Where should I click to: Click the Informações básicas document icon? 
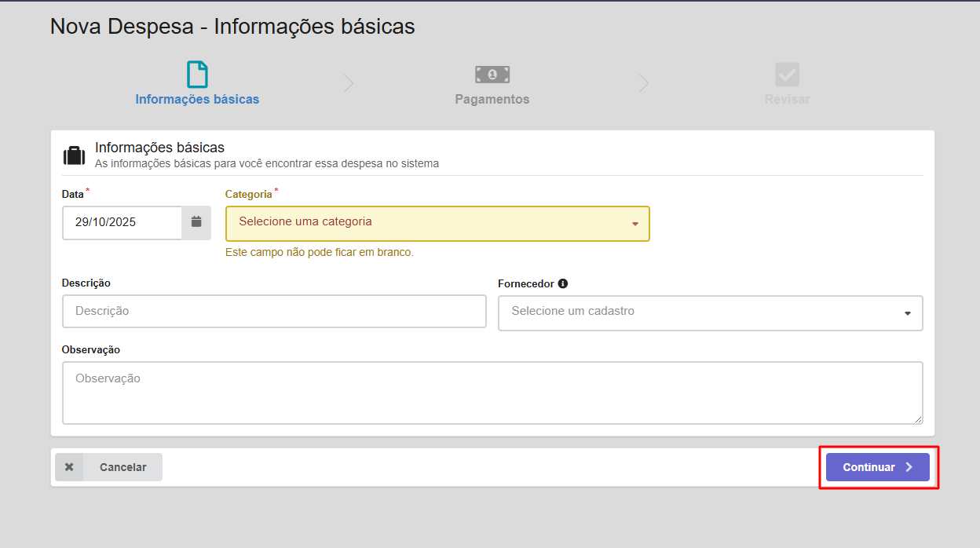[x=197, y=75]
